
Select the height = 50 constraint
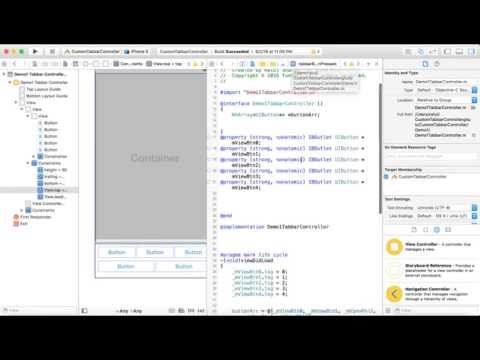[52, 170]
